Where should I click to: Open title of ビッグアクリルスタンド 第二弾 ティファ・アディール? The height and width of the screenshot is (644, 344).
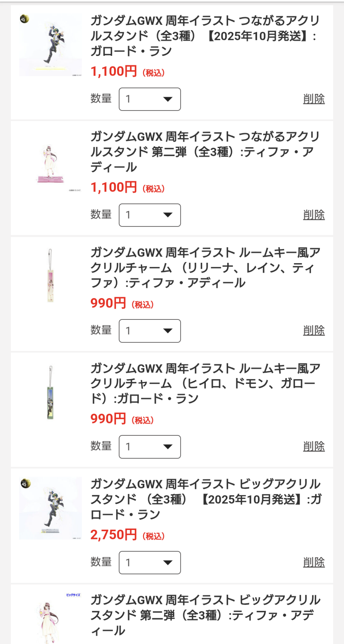205,615
